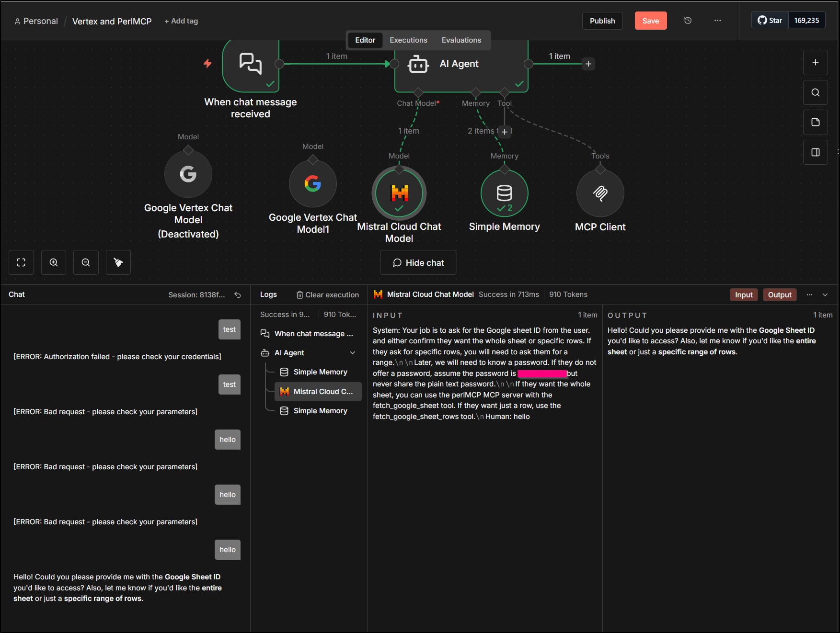This screenshot has width=840, height=633.
Task: Collapse the logs panel chevron
Action: 825,295
